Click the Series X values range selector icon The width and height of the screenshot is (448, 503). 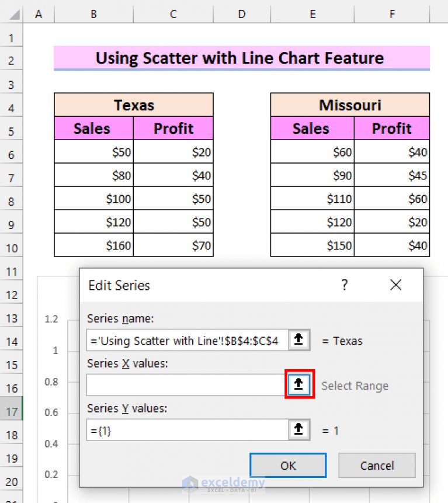click(x=299, y=385)
